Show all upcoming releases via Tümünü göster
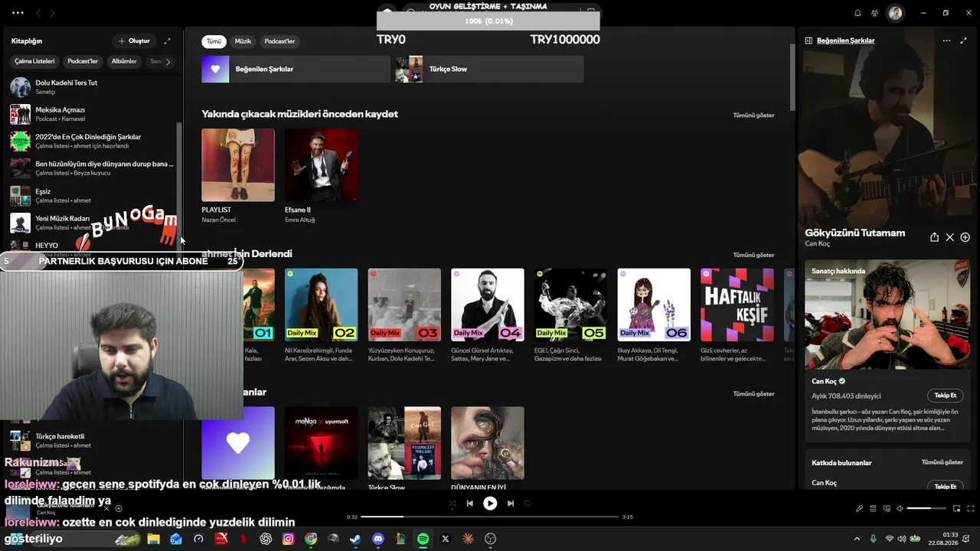The height and width of the screenshot is (551, 980). point(753,116)
